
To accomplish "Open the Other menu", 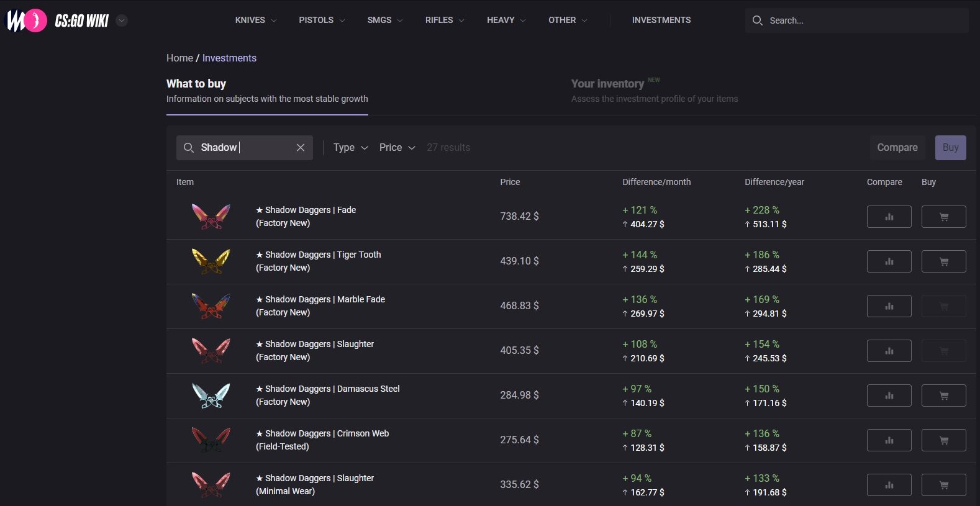I will 568,20.
